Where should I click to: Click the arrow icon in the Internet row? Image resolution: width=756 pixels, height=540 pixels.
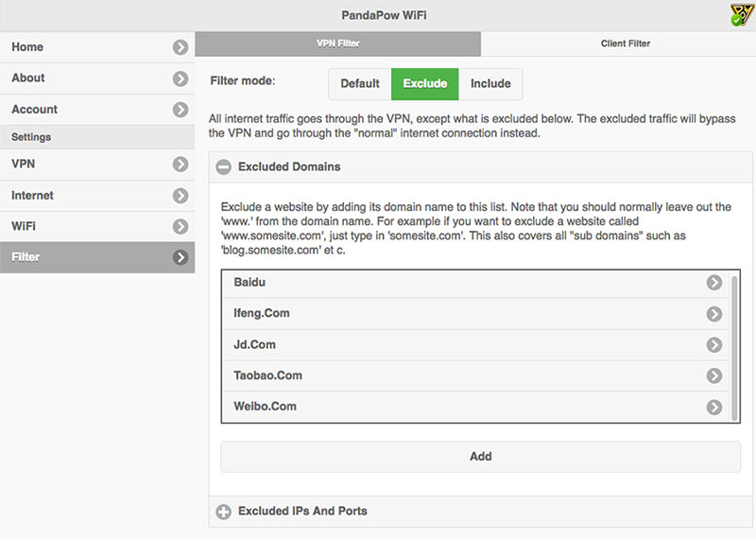coord(180,196)
